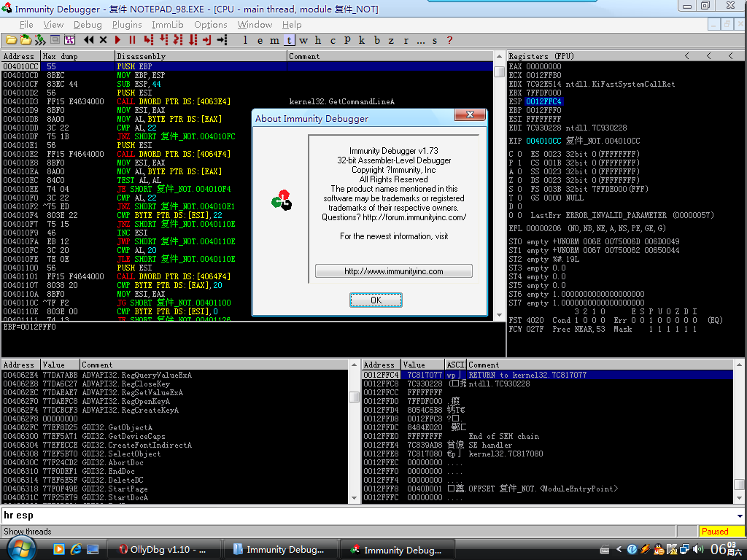The height and width of the screenshot is (560, 747).
Task: Click dump pane scrollbar up arrow
Action: pos(354,365)
